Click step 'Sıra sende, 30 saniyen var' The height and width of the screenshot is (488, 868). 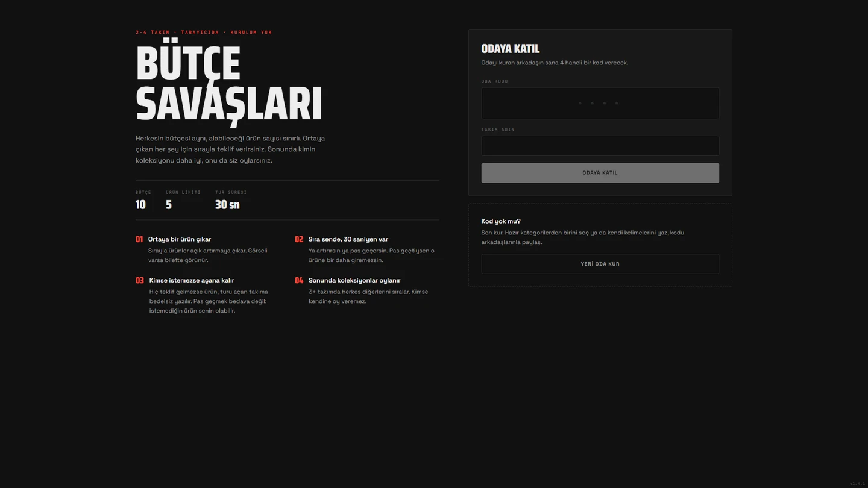click(x=348, y=239)
